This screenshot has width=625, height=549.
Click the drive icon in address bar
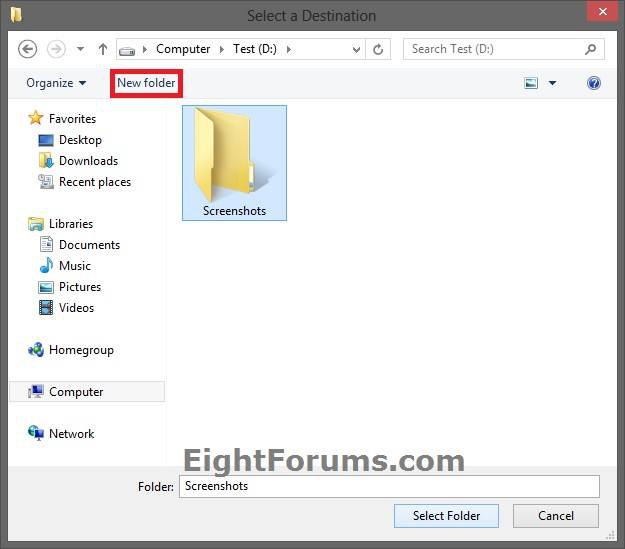coord(127,51)
